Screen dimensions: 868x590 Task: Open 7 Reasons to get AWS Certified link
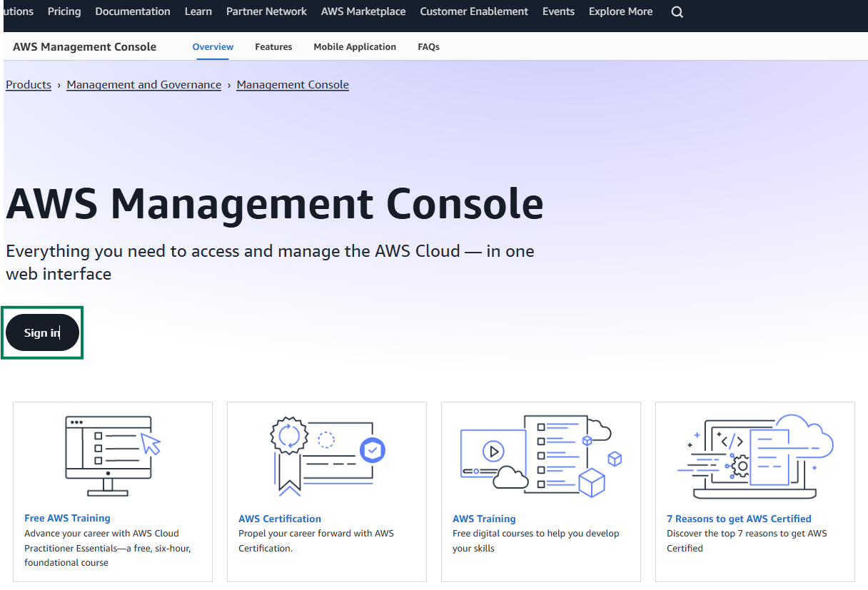(739, 519)
